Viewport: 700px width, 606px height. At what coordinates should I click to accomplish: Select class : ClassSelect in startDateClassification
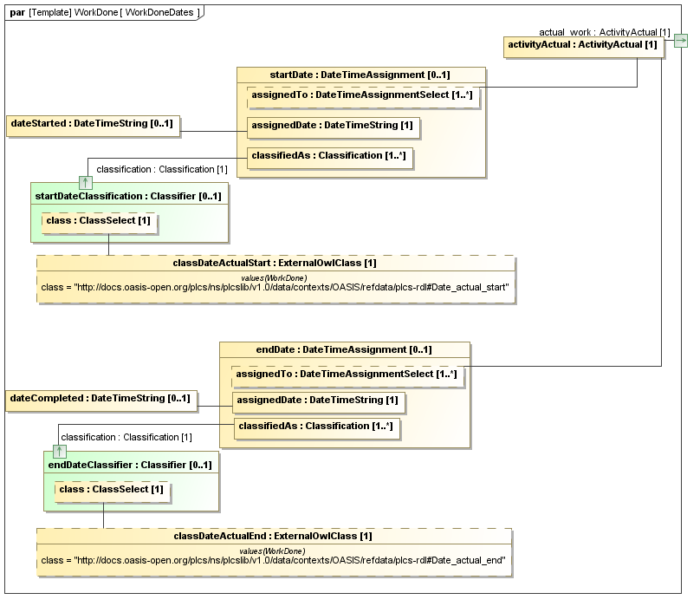tap(98, 221)
